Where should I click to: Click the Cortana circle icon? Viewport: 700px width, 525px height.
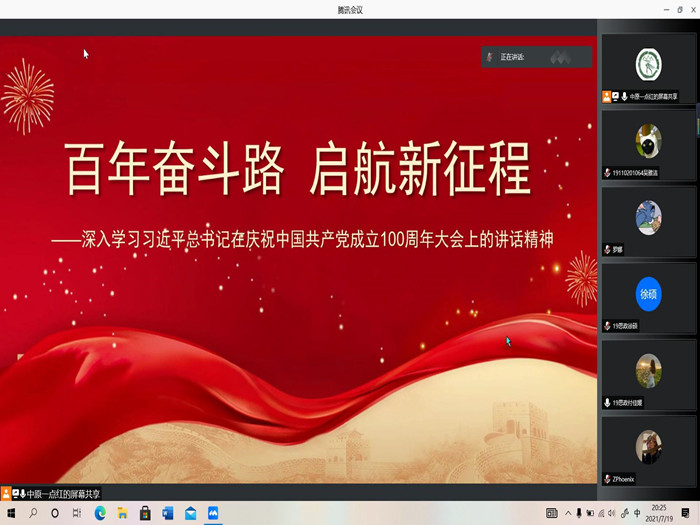(55, 513)
